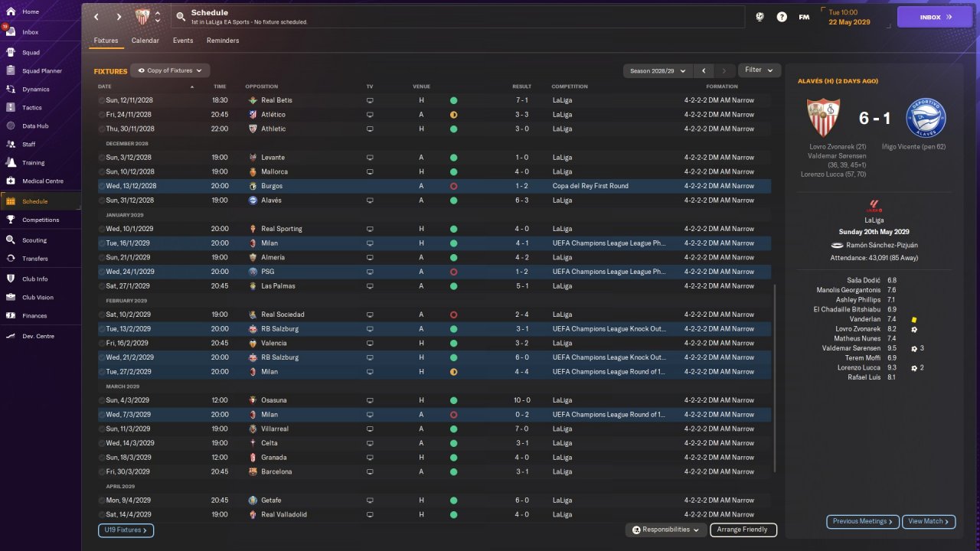The width and height of the screenshot is (980, 551).
Task: Switch to the Calendar tab
Action: click(x=145, y=41)
